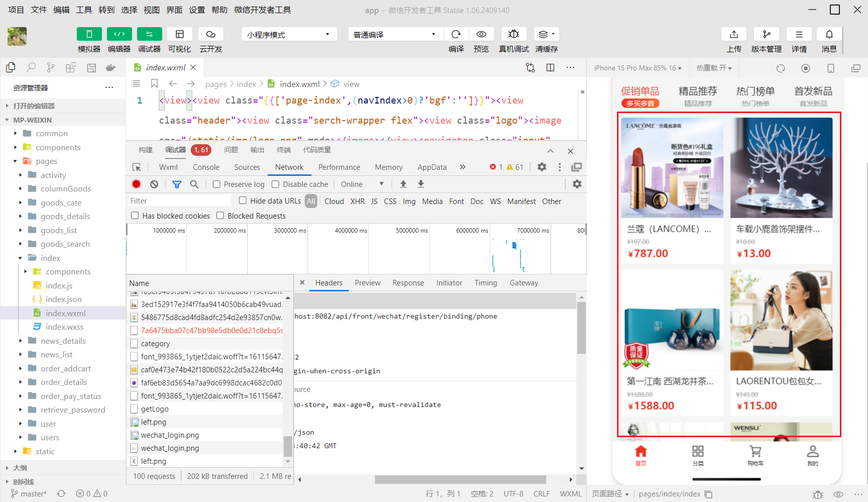The image size is (868, 502).
Task: Select the getLogo request row
Action: (x=206, y=409)
